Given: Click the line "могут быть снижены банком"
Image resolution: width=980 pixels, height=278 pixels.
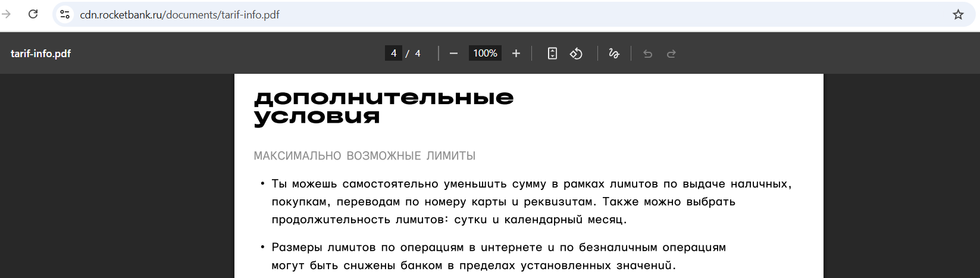Looking at the screenshot, I should 474,265.
